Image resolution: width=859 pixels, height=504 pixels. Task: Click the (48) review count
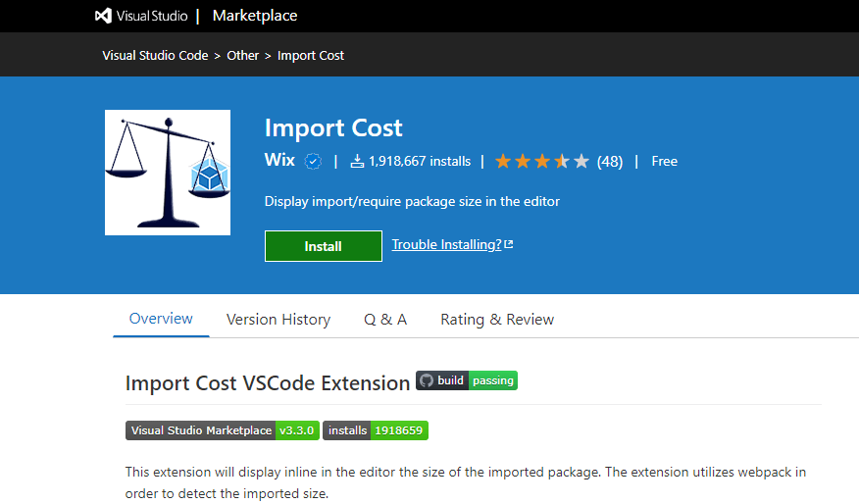(x=609, y=162)
